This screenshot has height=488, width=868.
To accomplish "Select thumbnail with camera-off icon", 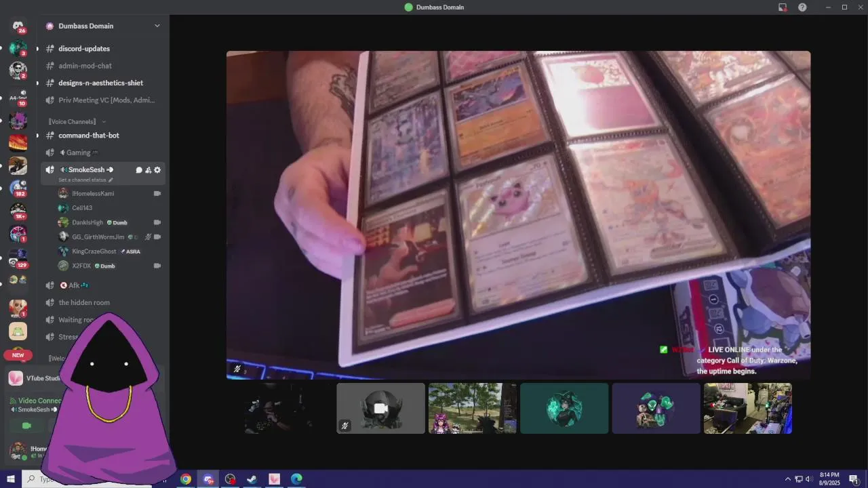I will pos(380,408).
